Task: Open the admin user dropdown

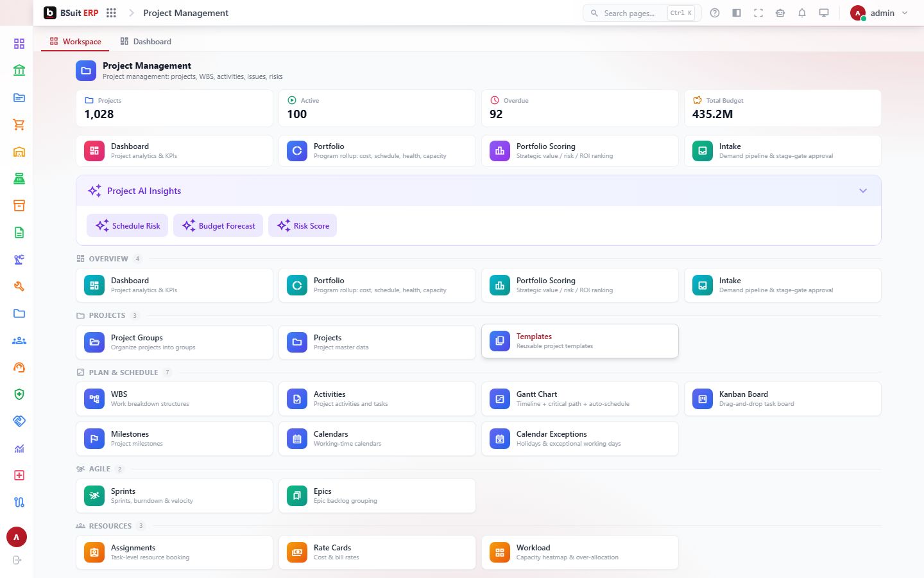Action: pos(879,13)
